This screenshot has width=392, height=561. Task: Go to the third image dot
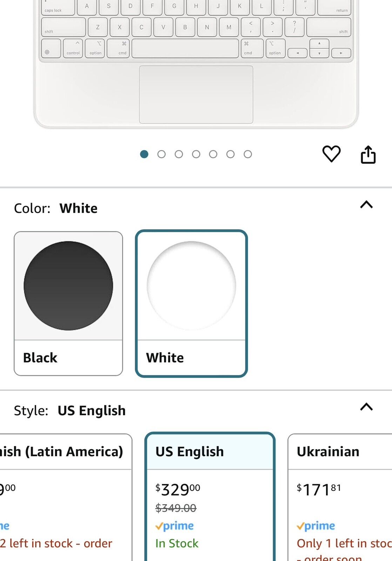click(x=179, y=154)
